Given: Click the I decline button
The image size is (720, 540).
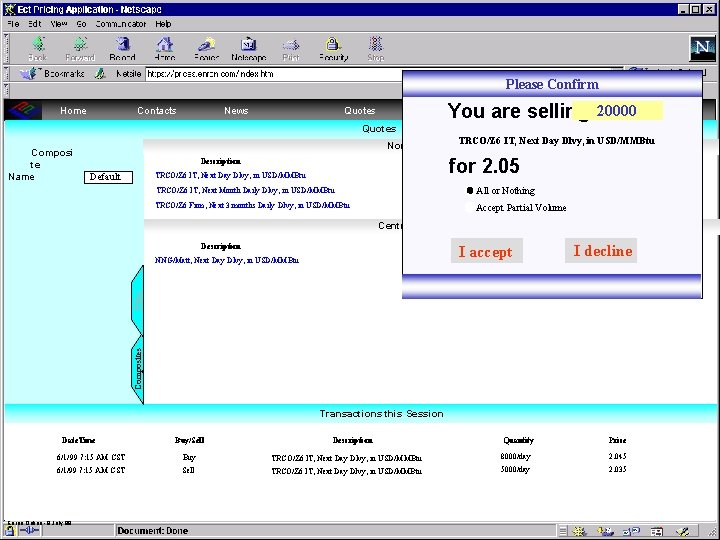Looking at the screenshot, I should pyautogui.click(x=601, y=251).
